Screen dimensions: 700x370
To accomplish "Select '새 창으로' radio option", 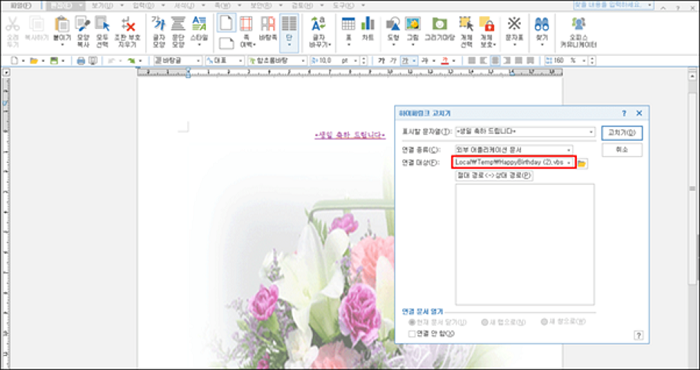I will pyautogui.click(x=544, y=322).
